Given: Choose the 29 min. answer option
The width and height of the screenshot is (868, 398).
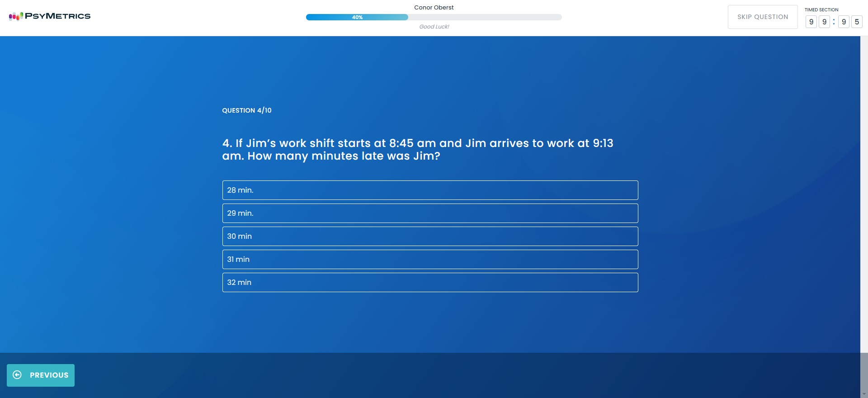Looking at the screenshot, I should [430, 213].
